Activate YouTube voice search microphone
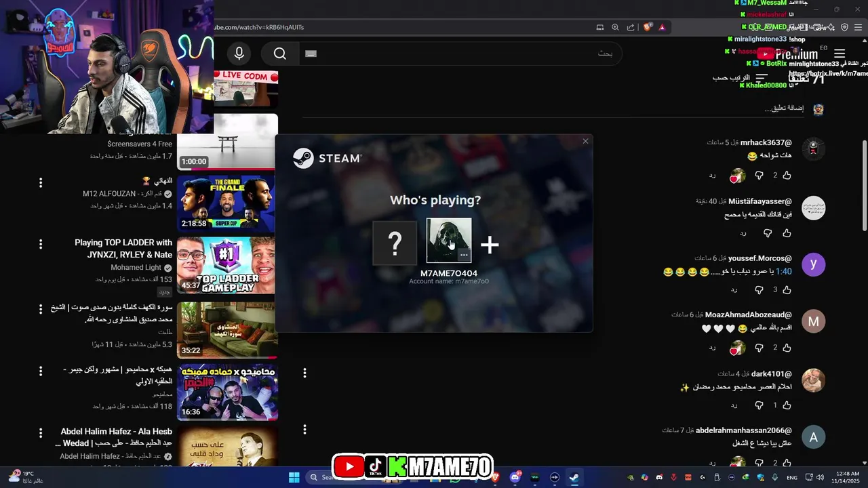Image resolution: width=868 pixels, height=488 pixels. (239, 54)
